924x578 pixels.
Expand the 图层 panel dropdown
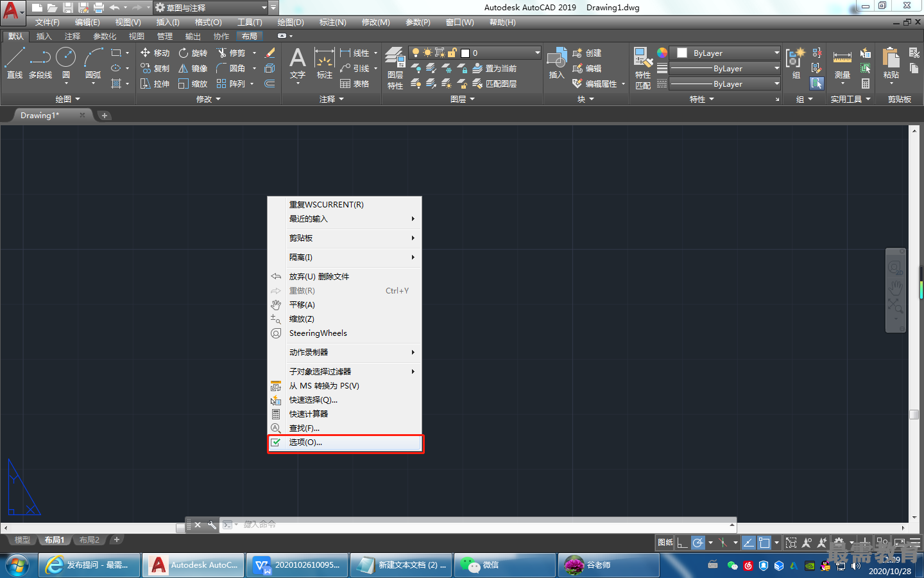point(463,99)
